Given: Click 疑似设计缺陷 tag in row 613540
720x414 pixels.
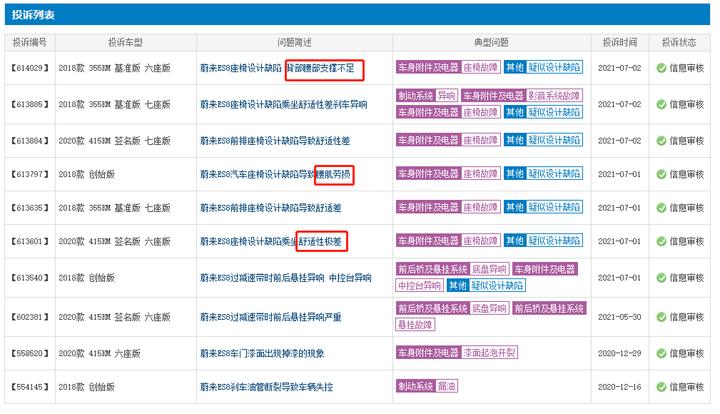Looking at the screenshot, I should click(497, 285).
